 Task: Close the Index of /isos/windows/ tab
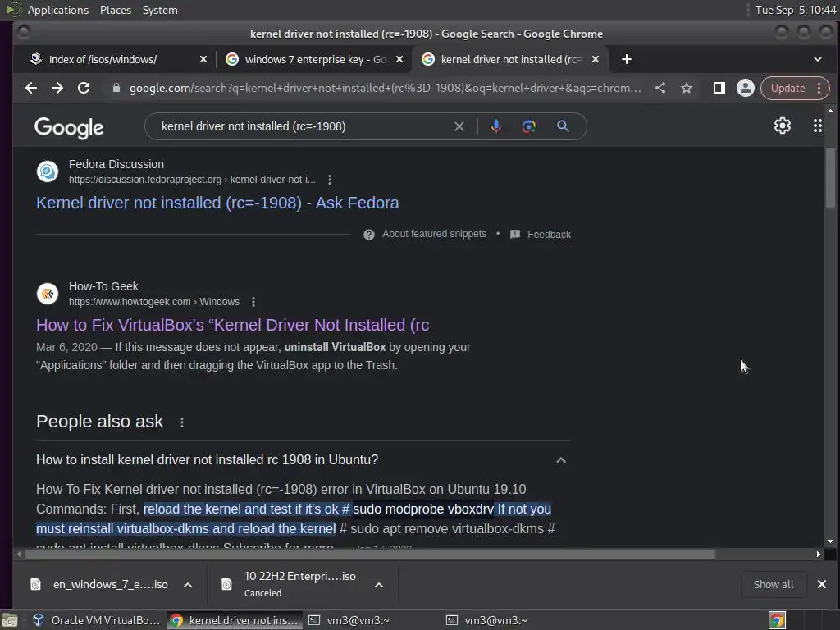[203, 59]
